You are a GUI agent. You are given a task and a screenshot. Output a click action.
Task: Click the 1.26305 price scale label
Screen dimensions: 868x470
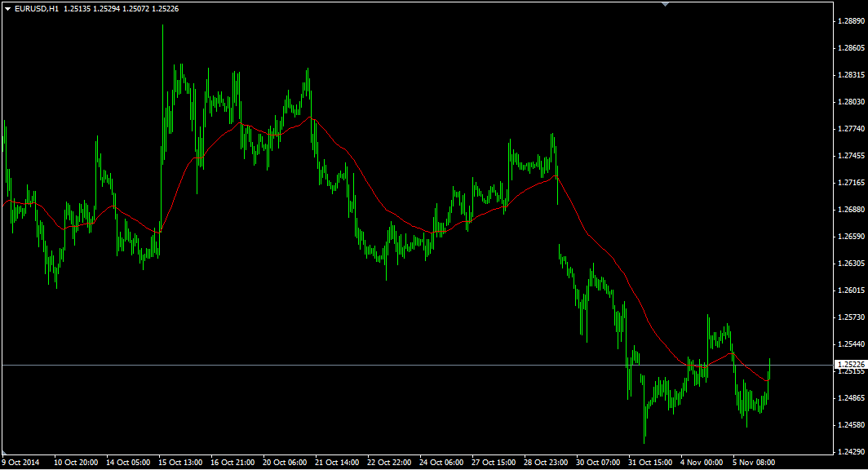click(x=851, y=264)
